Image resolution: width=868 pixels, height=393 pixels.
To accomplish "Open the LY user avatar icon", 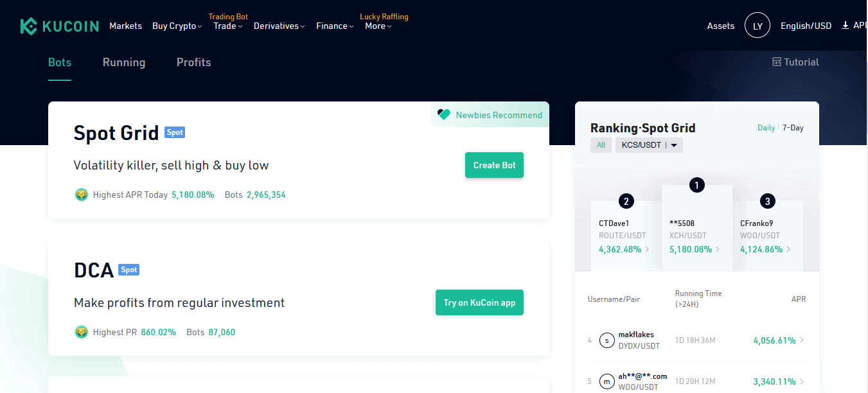I will click(757, 26).
